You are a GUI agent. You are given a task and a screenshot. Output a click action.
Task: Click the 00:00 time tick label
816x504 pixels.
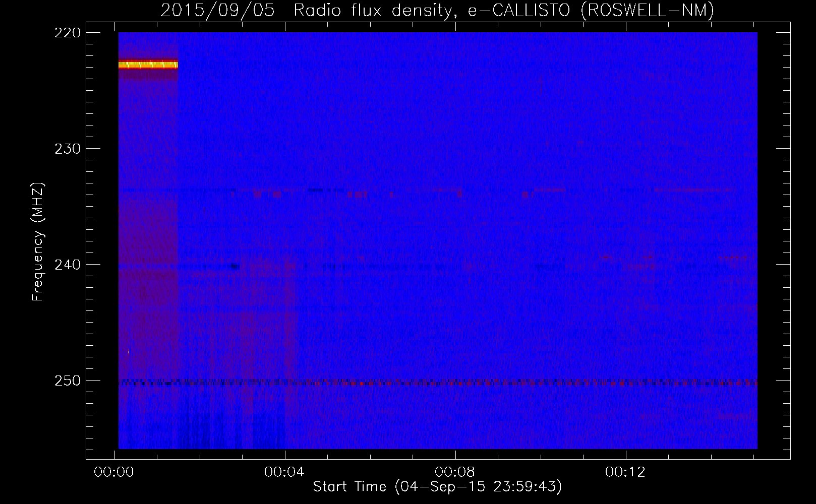[x=114, y=472]
